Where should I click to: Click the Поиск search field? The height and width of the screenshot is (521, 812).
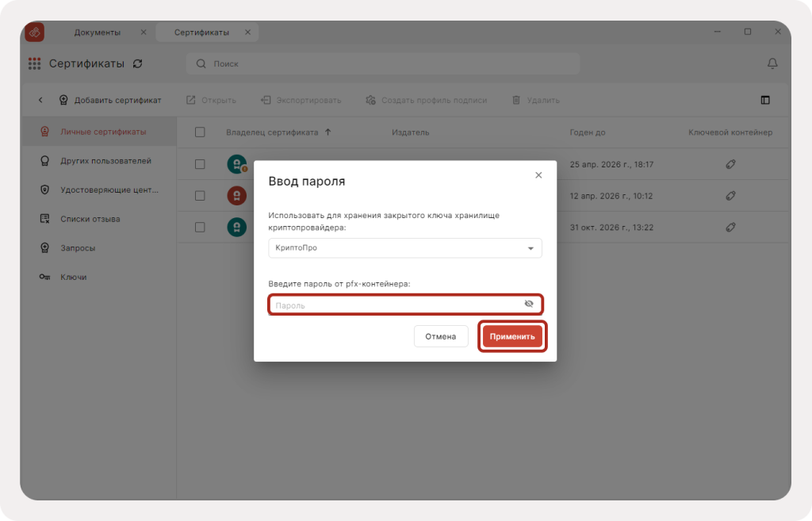coord(383,63)
